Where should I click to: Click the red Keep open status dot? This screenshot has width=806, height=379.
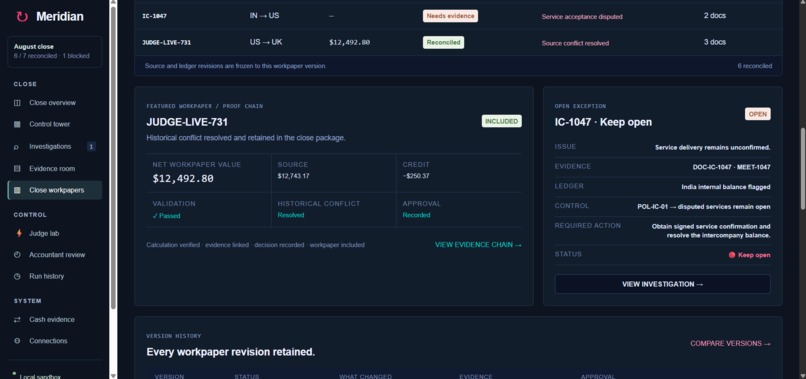(732, 255)
